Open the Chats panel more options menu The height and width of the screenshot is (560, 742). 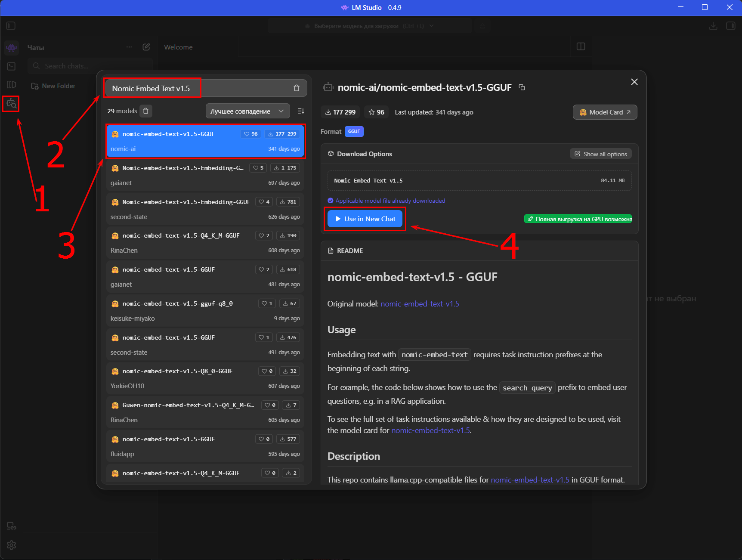pos(129,47)
